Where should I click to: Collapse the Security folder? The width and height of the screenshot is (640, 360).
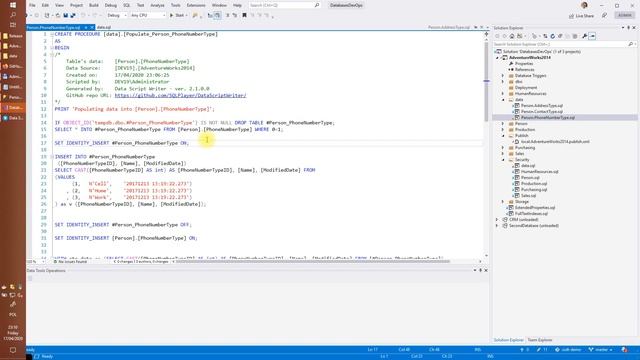[503, 160]
